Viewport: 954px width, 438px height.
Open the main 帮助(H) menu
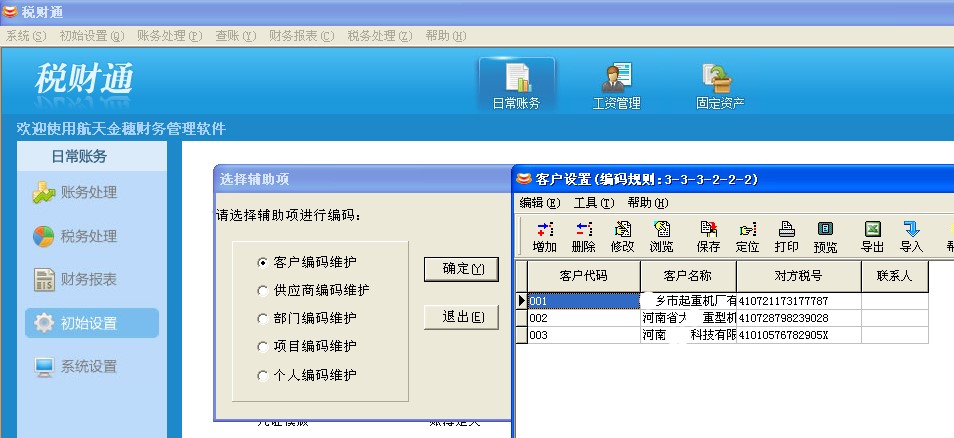446,36
